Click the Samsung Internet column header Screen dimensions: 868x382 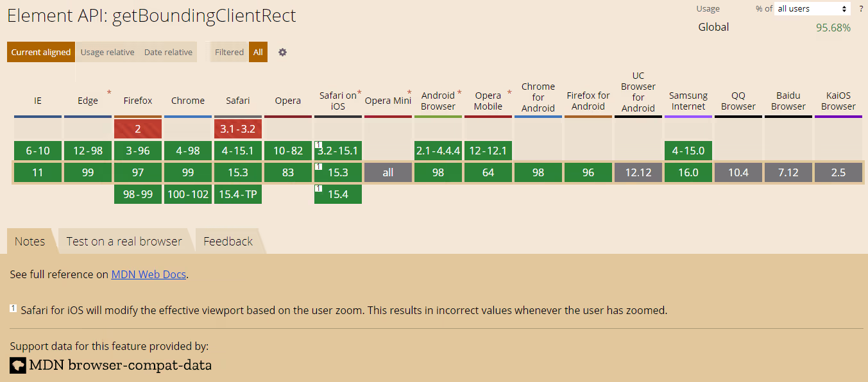pyautogui.click(x=688, y=101)
